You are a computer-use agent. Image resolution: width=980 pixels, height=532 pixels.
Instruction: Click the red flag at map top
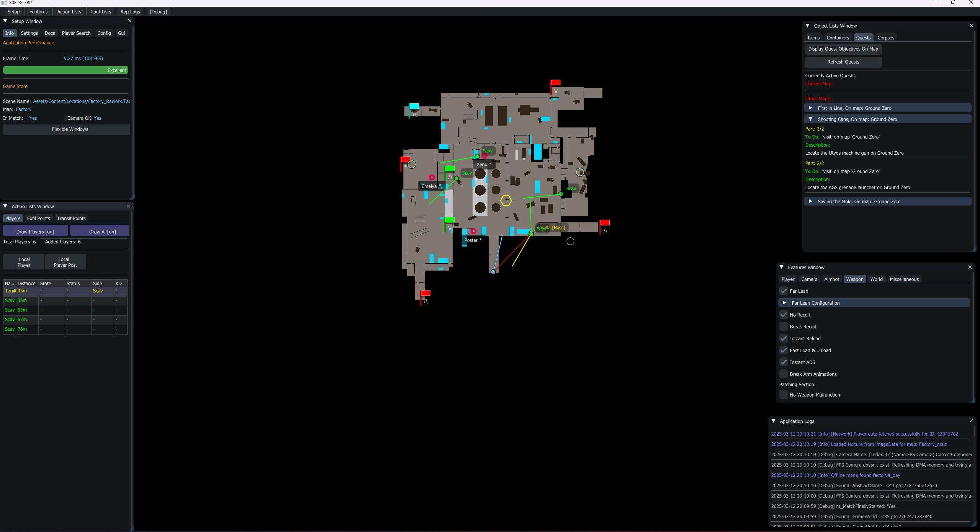(555, 83)
